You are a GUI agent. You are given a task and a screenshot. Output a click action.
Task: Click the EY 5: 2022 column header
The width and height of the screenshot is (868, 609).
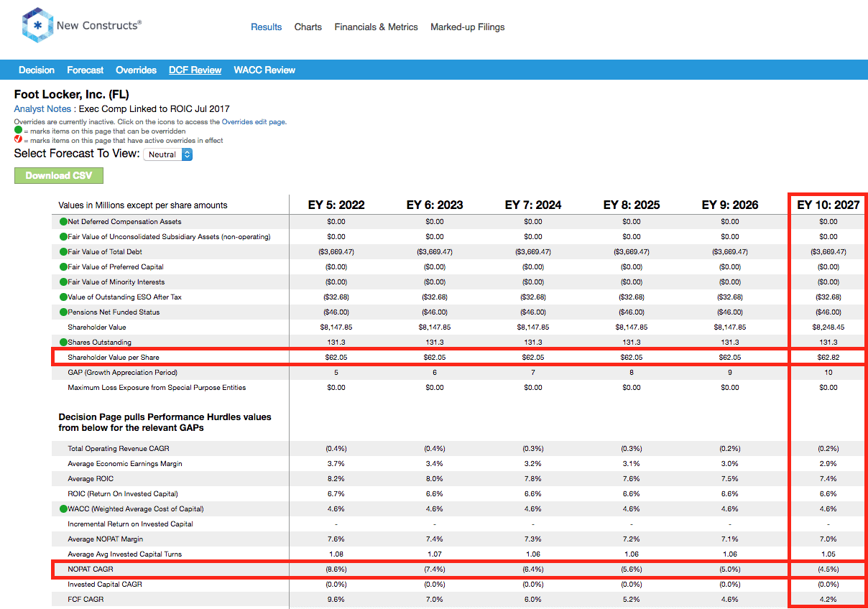[x=336, y=205]
